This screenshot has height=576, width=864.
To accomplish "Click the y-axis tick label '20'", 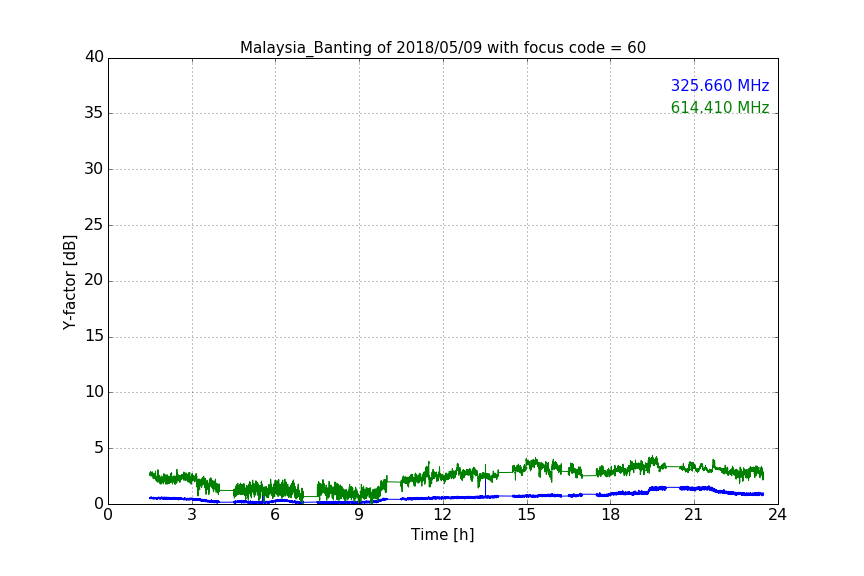I will (x=94, y=280).
